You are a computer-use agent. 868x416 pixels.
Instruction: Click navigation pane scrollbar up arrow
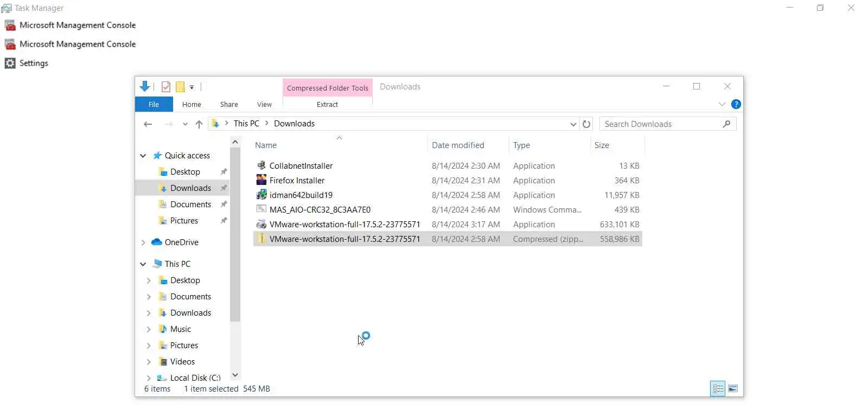pyautogui.click(x=235, y=142)
